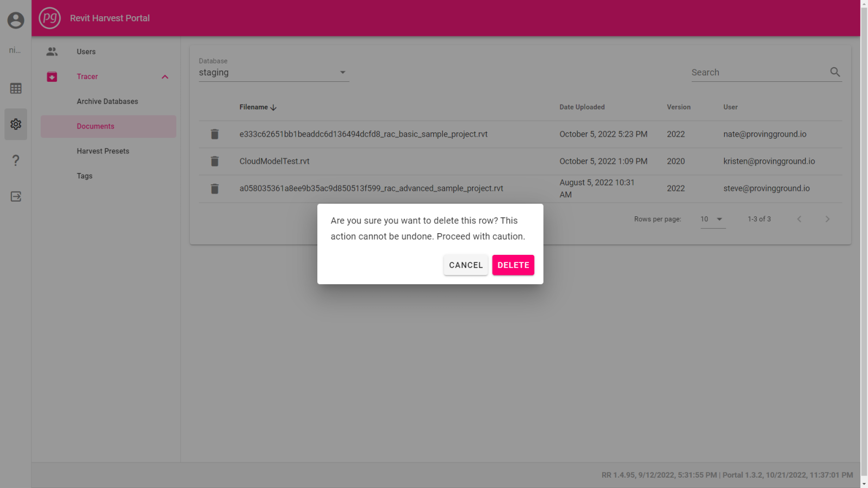Viewport: 868px width, 488px height.
Task: Click the Tracer module icon
Action: coord(52,76)
